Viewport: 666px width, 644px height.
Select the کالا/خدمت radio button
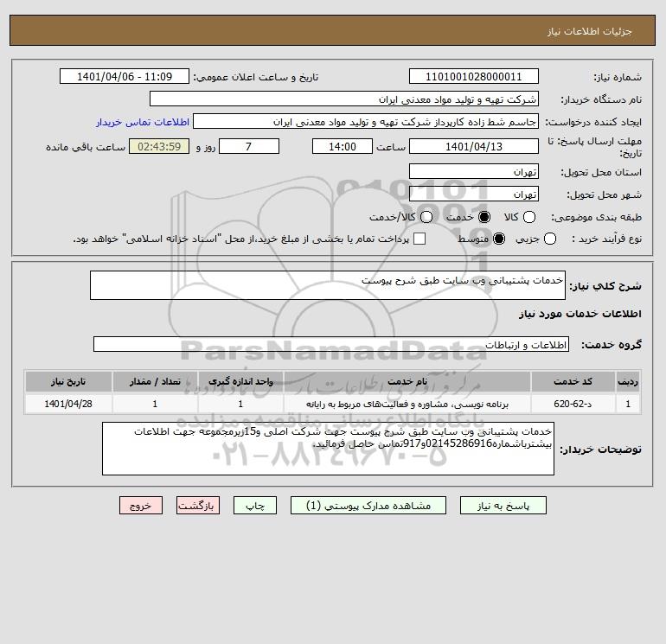click(426, 217)
